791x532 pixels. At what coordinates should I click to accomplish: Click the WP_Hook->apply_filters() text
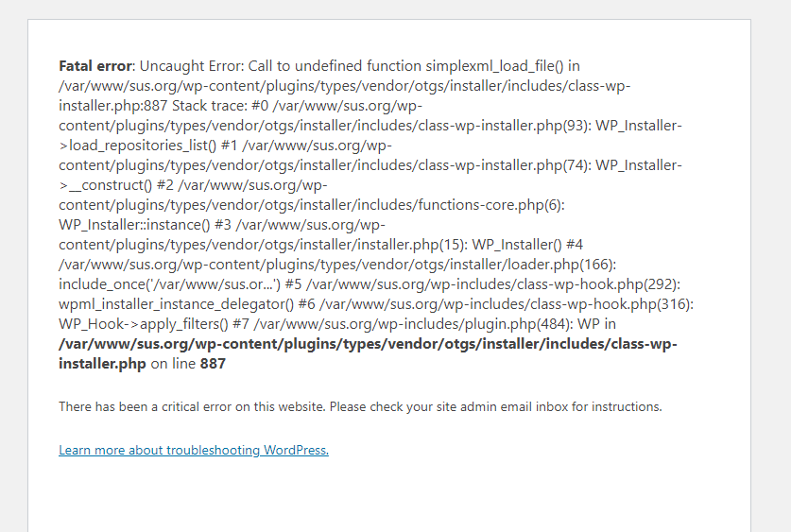[x=144, y=324]
